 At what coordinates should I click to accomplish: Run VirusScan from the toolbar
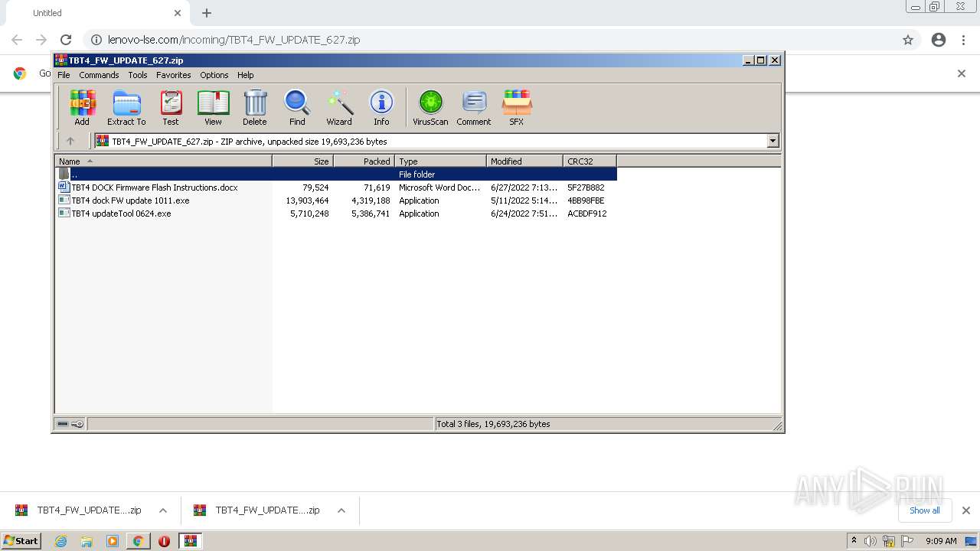[x=430, y=107]
